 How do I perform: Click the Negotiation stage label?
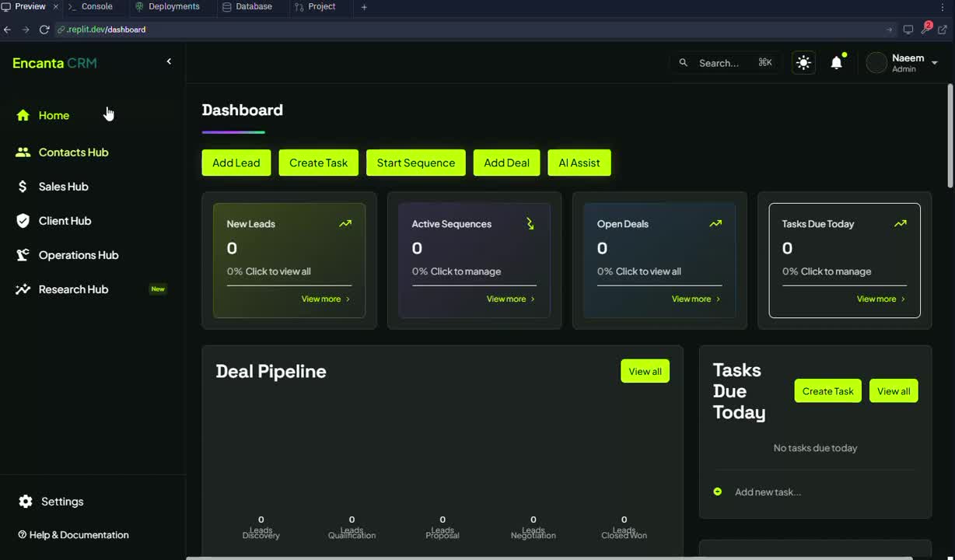click(x=533, y=535)
